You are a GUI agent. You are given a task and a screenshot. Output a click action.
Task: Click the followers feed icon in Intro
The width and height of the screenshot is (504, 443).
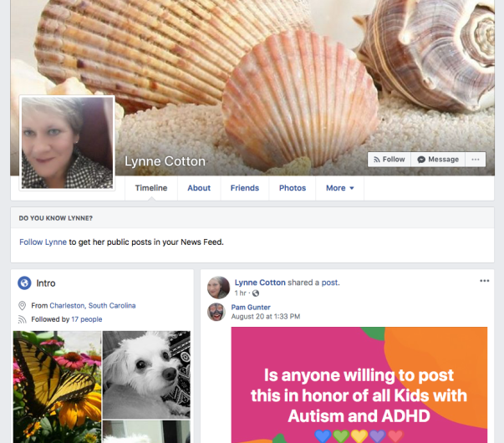[x=23, y=319]
